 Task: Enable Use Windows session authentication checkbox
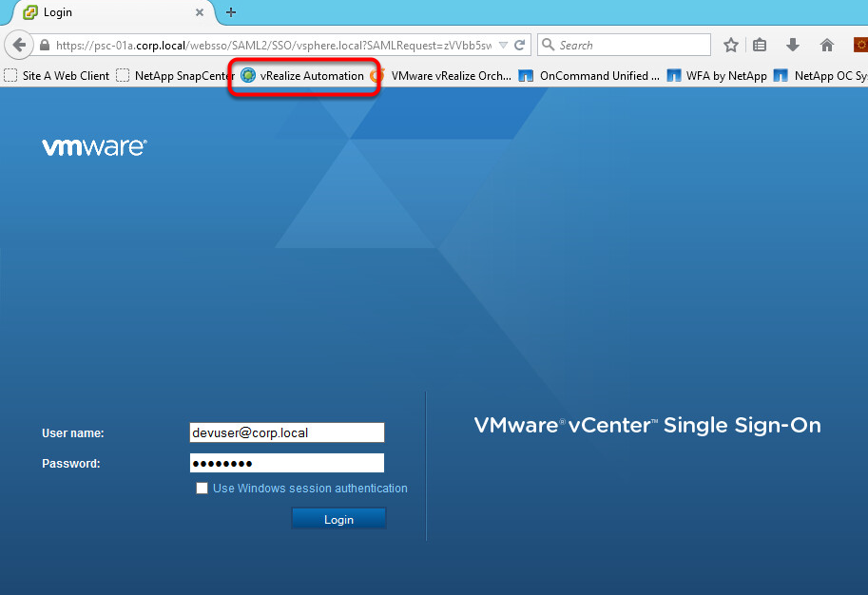(x=203, y=489)
